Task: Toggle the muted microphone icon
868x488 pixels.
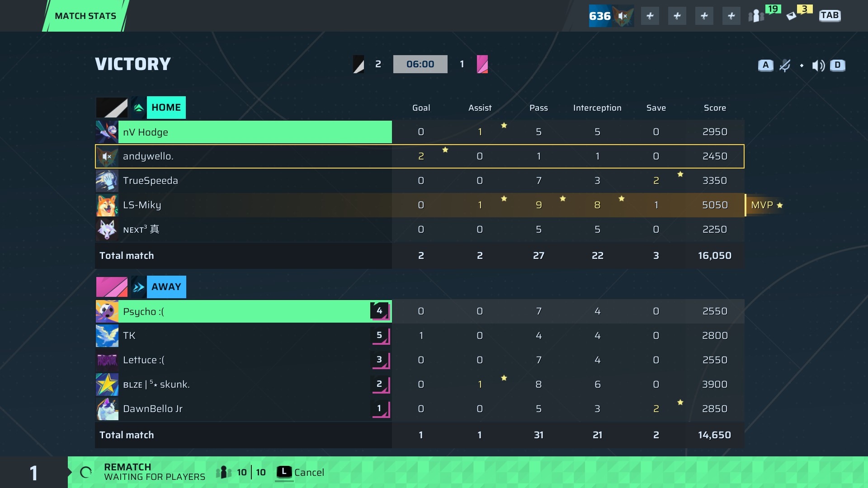Action: pos(785,66)
